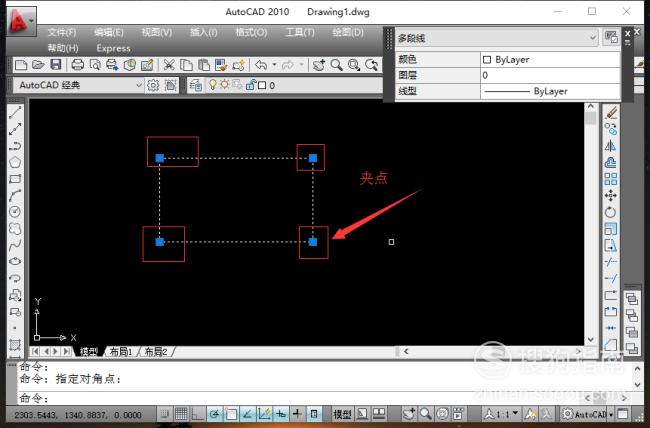Screen dimensions: 650x428
Task: Open the Undo history dropdown arrow
Action: tap(274, 65)
